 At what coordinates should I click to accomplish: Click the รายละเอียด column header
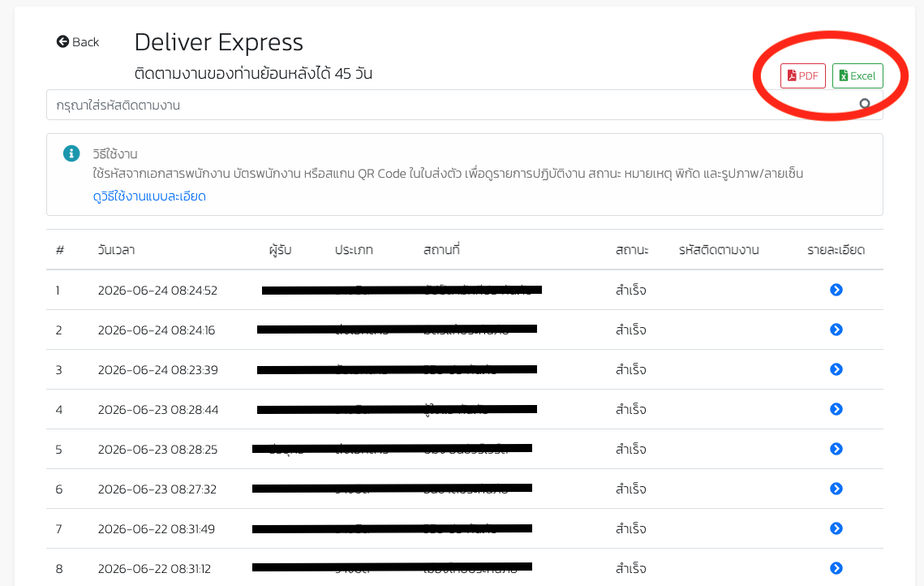coord(836,250)
